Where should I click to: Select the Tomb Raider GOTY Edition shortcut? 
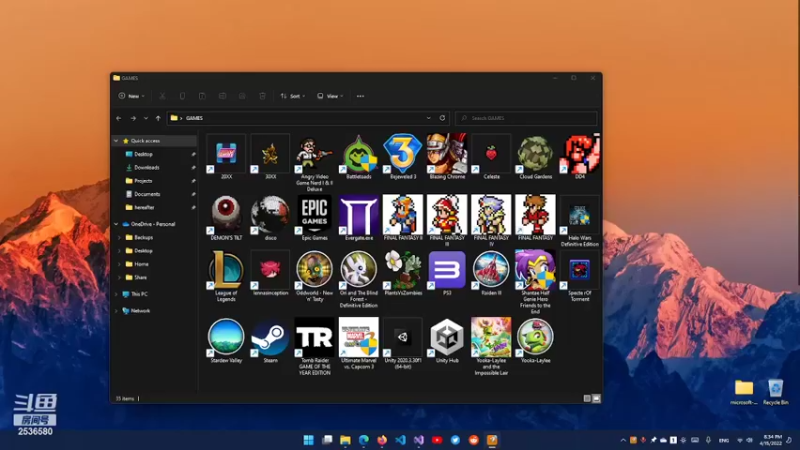coord(314,346)
